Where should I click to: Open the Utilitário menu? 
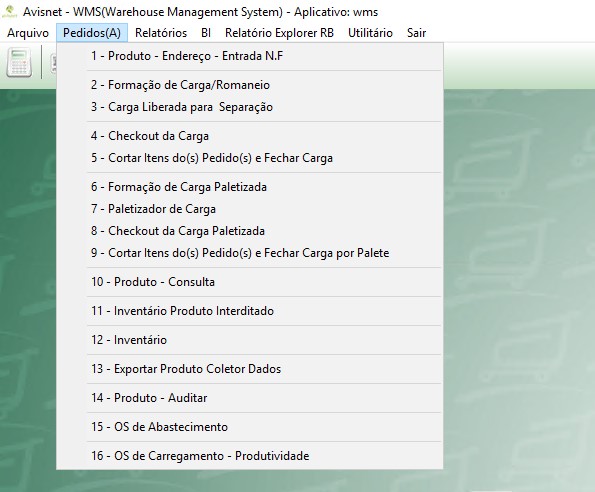(370, 33)
